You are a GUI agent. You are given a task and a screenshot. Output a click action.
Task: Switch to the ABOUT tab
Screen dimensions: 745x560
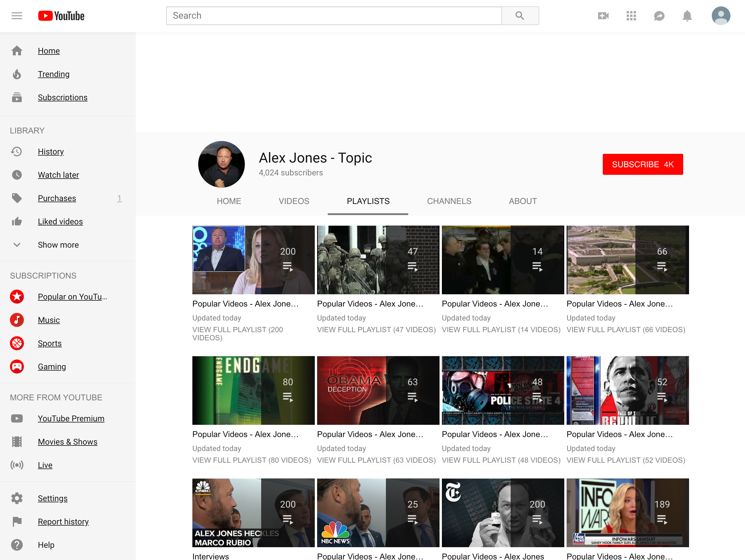pyautogui.click(x=523, y=201)
